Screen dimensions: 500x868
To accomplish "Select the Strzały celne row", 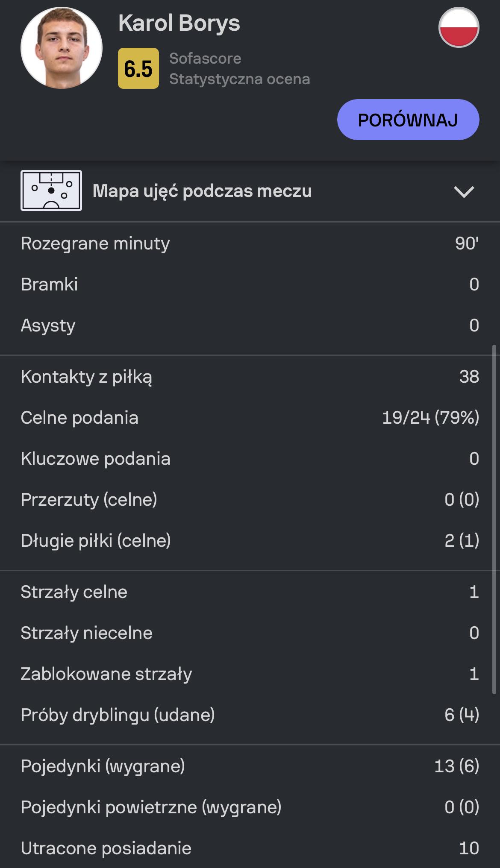I will coord(250,592).
